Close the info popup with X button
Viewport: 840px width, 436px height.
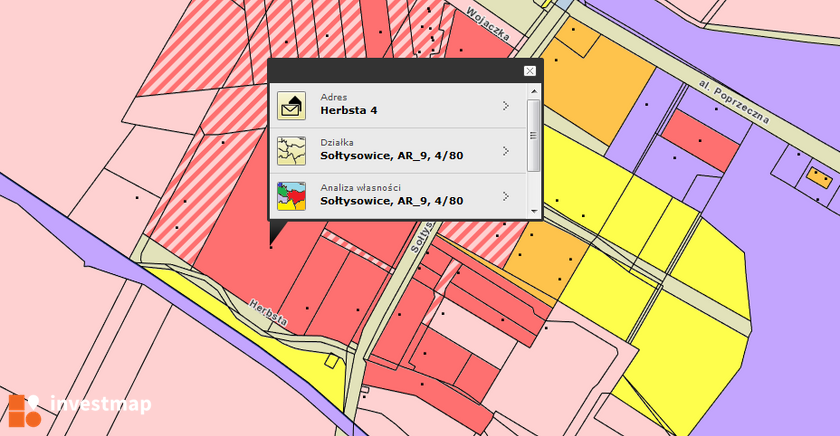tap(530, 71)
